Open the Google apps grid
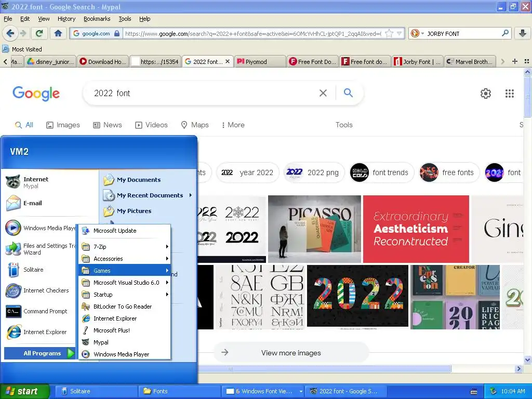The height and width of the screenshot is (399, 532). pyautogui.click(x=509, y=94)
